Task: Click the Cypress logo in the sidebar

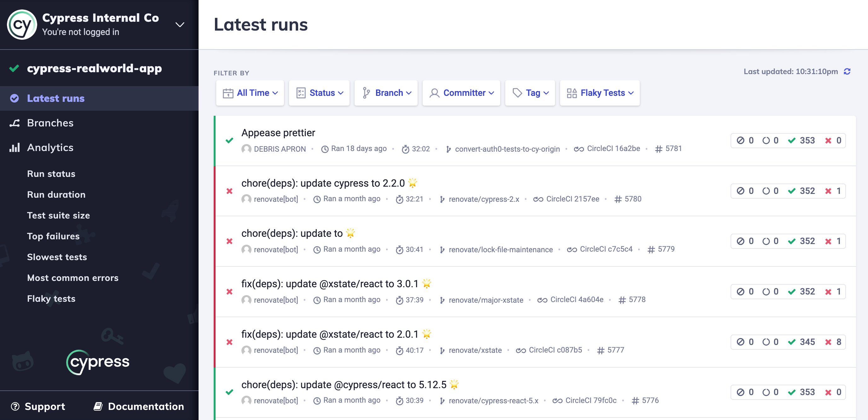Action: tap(98, 361)
